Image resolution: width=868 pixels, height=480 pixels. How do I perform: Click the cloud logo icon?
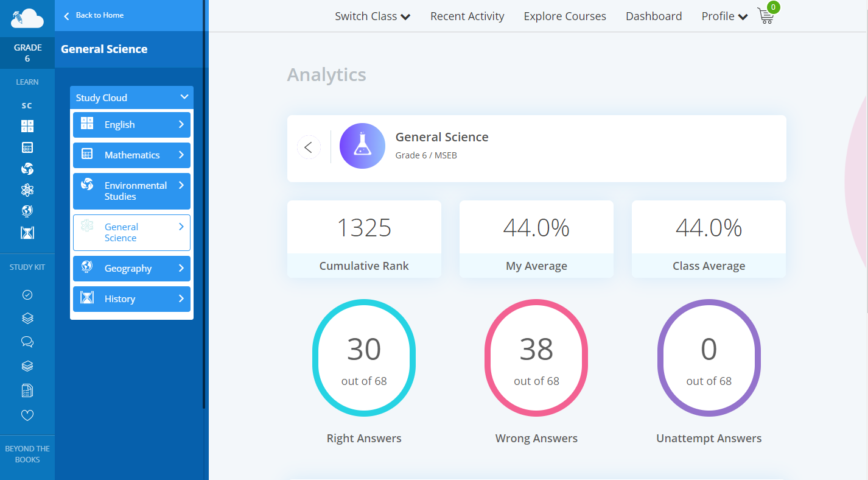point(27,18)
